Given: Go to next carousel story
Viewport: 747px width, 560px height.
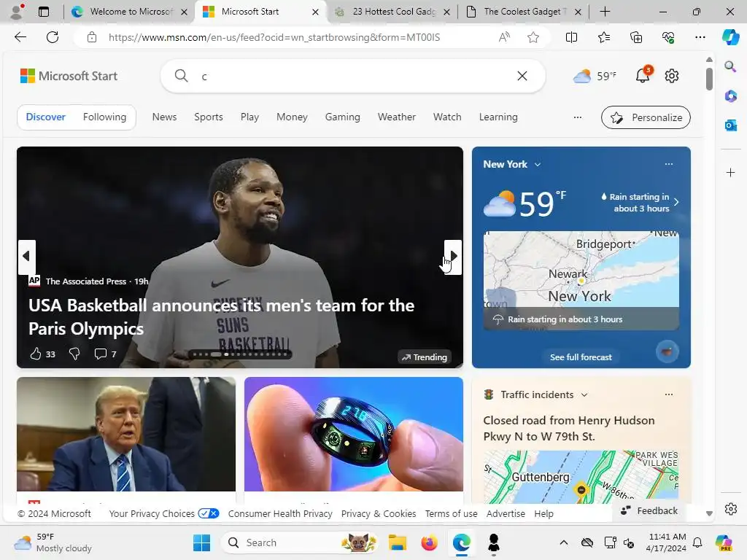Looking at the screenshot, I should (453, 257).
